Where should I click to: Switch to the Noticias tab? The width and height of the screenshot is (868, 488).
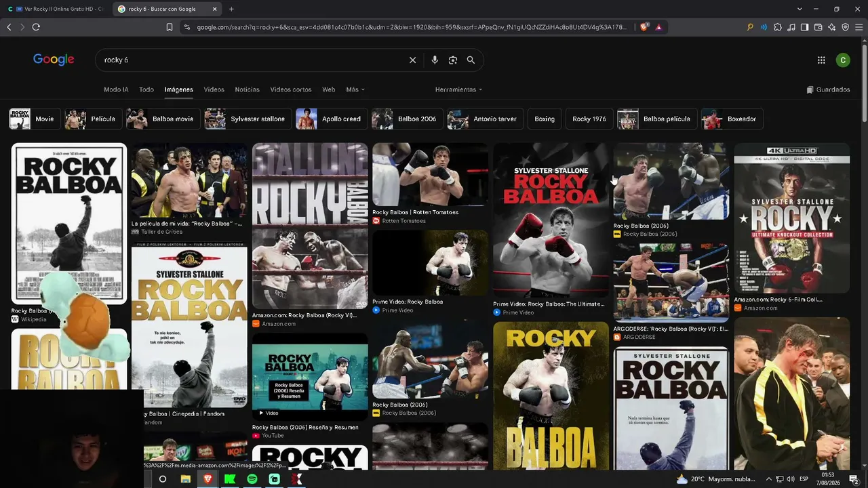[x=247, y=89]
